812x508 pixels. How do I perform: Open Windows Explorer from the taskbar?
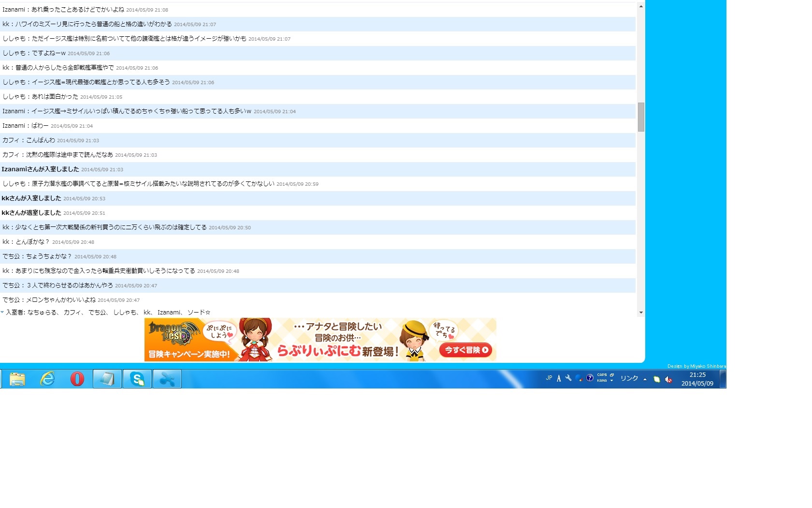pyautogui.click(x=17, y=379)
